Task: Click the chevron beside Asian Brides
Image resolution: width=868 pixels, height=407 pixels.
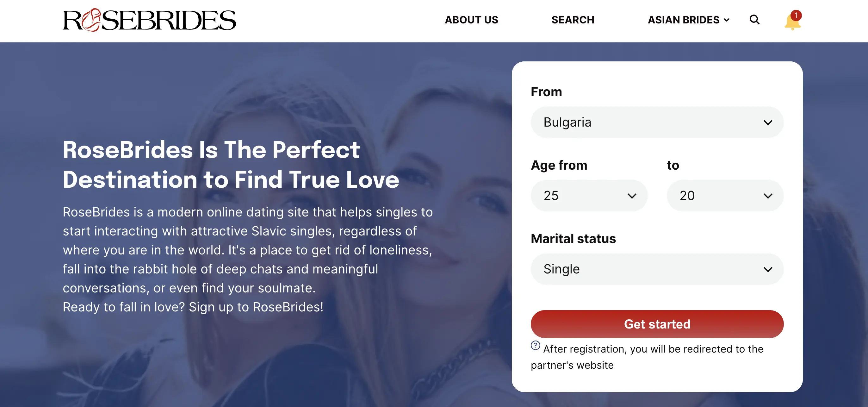Action: tap(727, 20)
